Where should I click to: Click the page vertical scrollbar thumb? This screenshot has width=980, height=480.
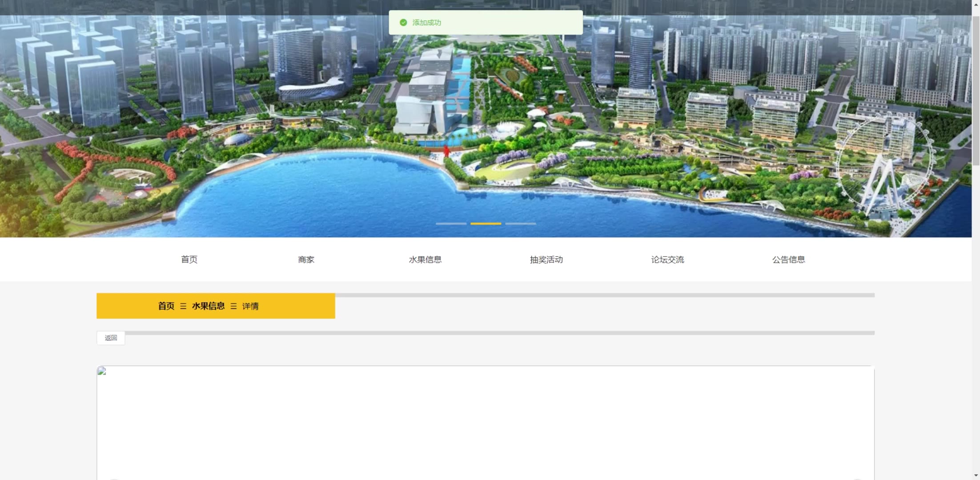point(976,91)
